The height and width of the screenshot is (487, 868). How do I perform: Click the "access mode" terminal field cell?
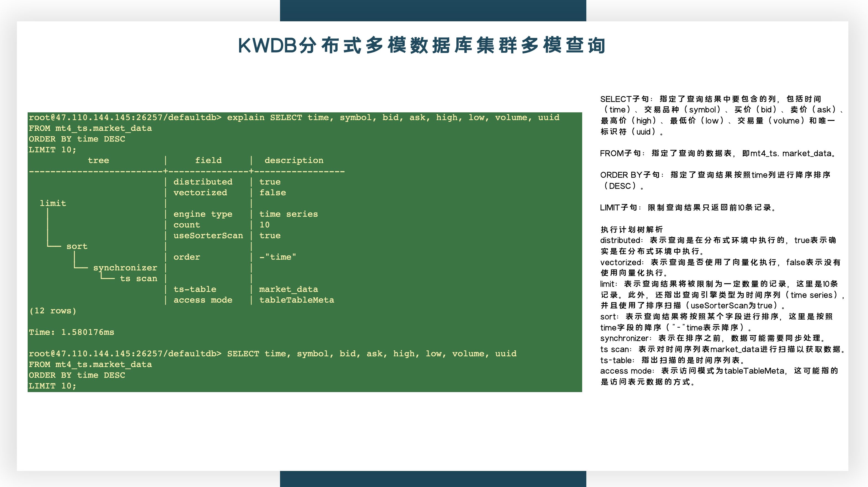203,300
